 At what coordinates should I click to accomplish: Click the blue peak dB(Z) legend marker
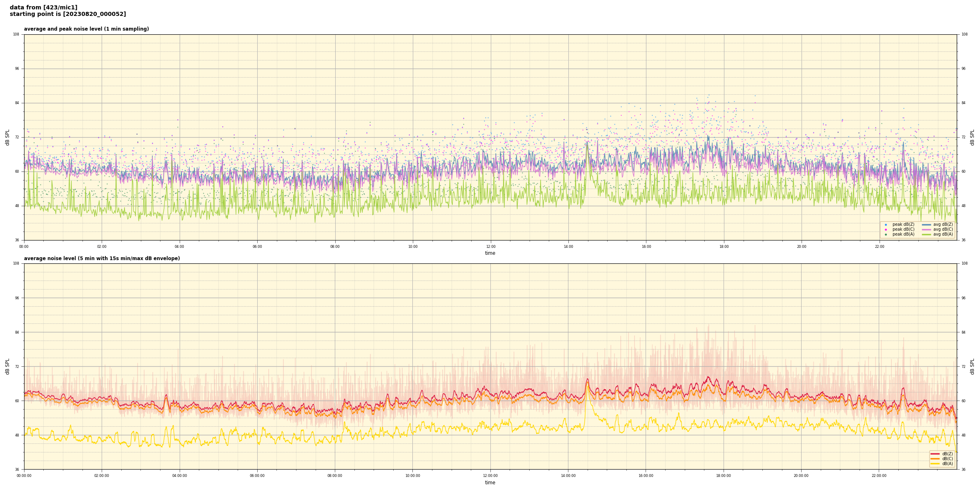(x=886, y=225)
